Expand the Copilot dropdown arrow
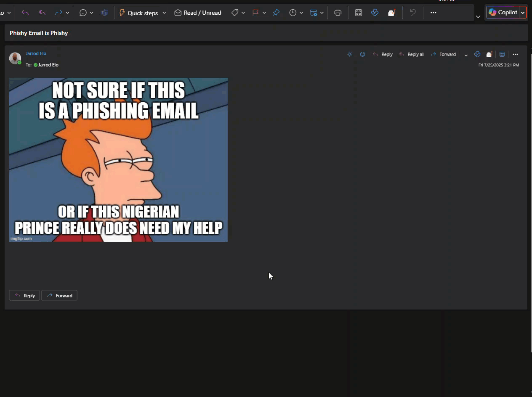The image size is (532, 397). click(523, 13)
